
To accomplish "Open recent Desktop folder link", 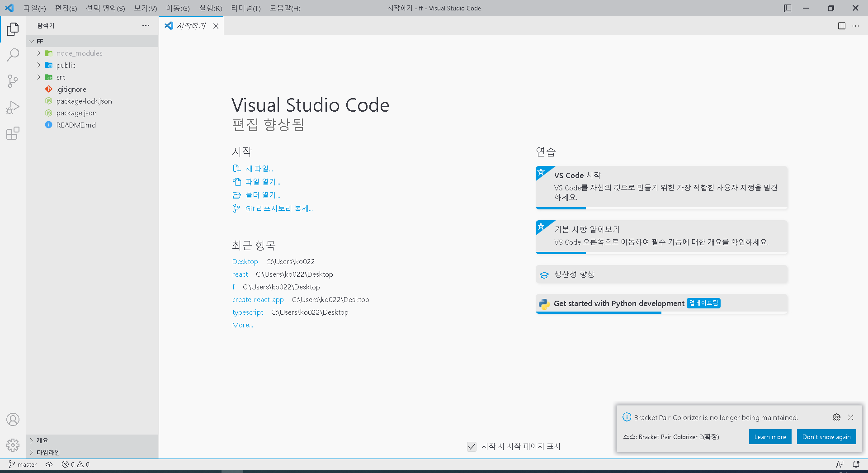I will (245, 262).
